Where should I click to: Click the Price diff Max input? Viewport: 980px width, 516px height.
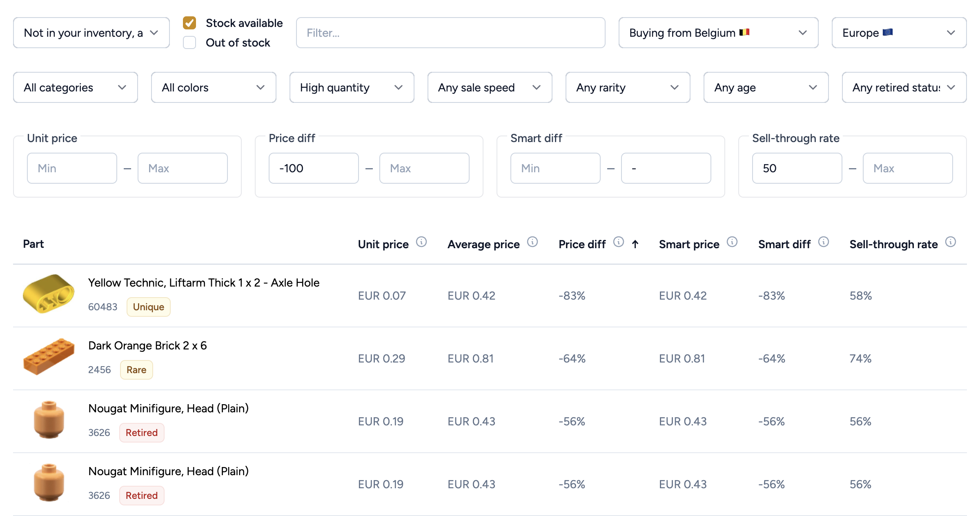(424, 168)
